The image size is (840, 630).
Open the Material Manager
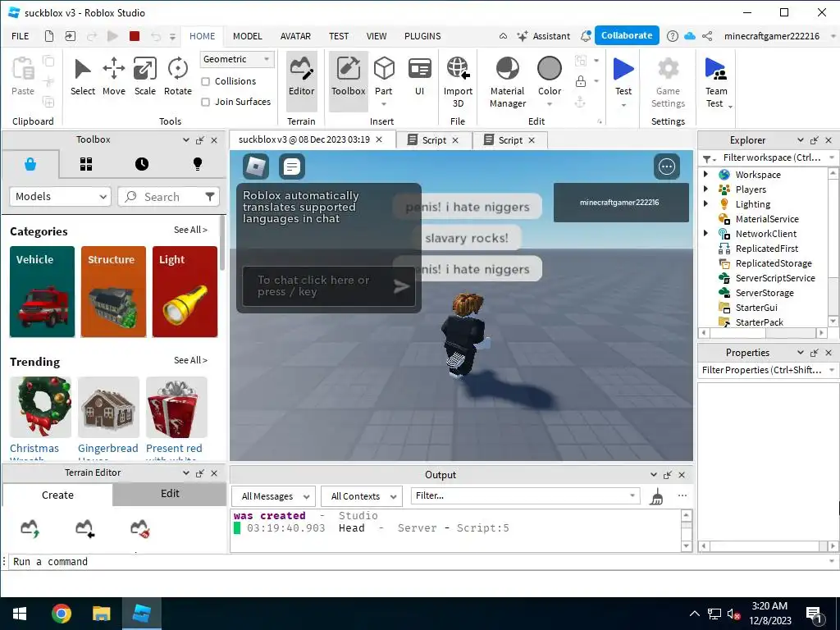[x=507, y=82]
